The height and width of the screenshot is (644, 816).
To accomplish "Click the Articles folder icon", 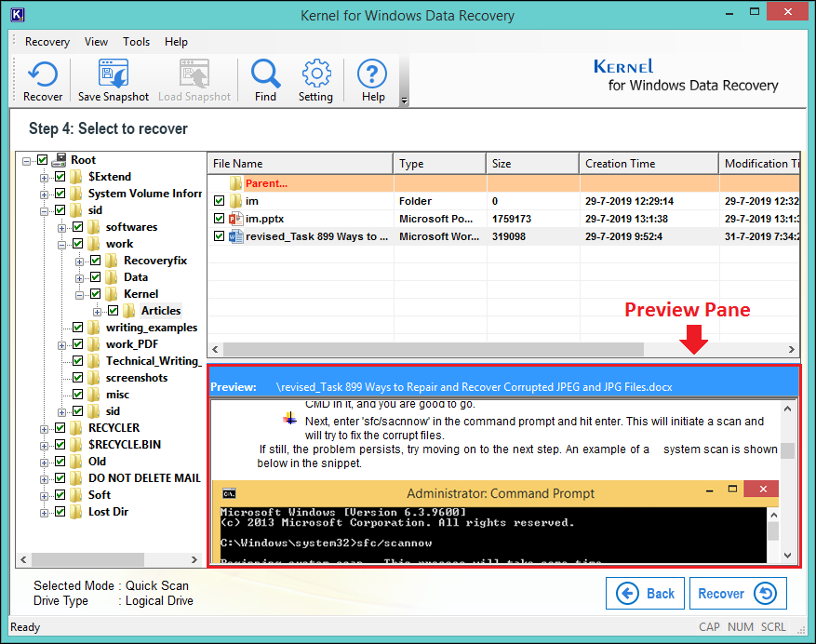I will 129,311.
